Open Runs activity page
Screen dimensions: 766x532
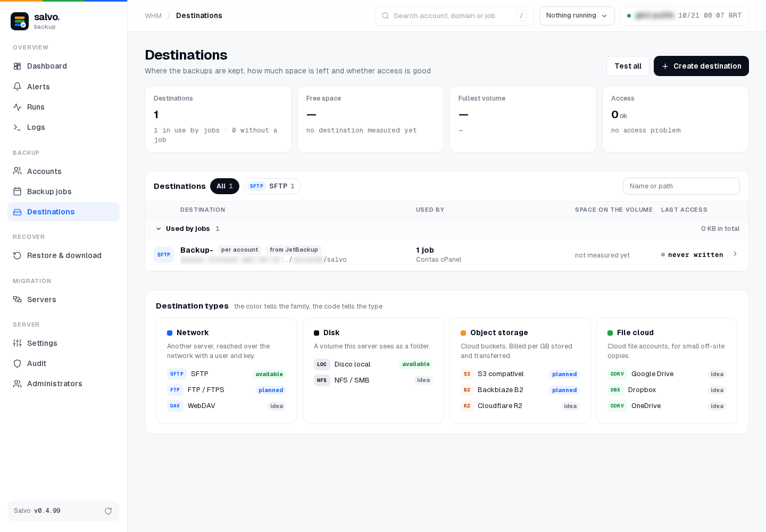tap(63, 107)
